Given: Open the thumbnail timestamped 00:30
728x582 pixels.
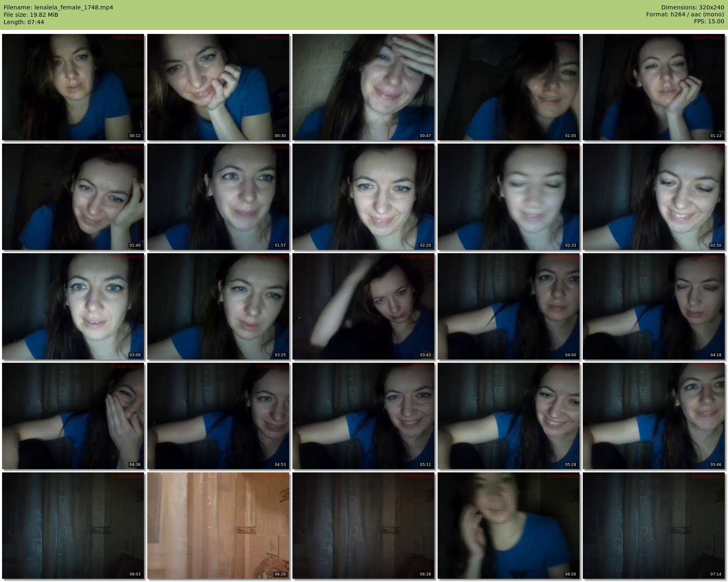Looking at the screenshot, I should click(218, 87).
